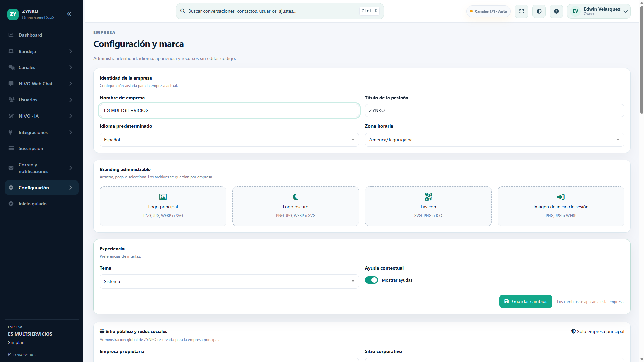The width and height of the screenshot is (644, 362).
Task: Choose the Favicon upload icon
Action: point(428,197)
